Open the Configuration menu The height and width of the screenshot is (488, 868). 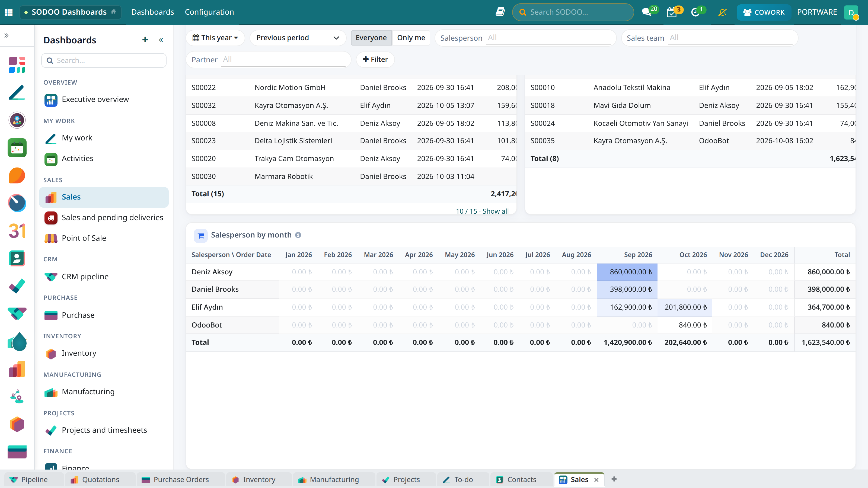209,12
